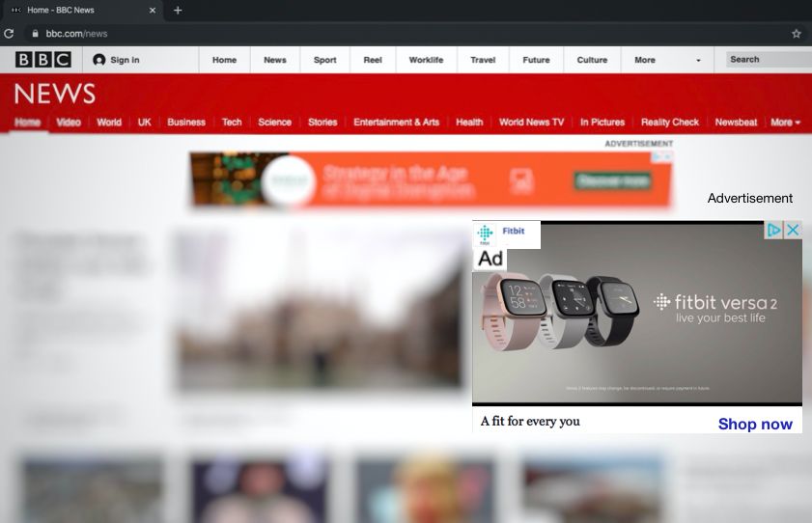Open the Reel section

[373, 60]
